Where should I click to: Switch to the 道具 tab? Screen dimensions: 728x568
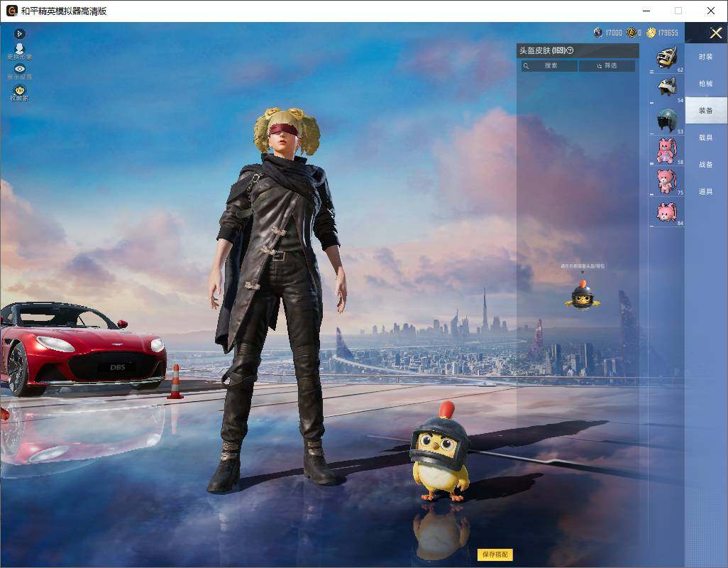(x=706, y=192)
